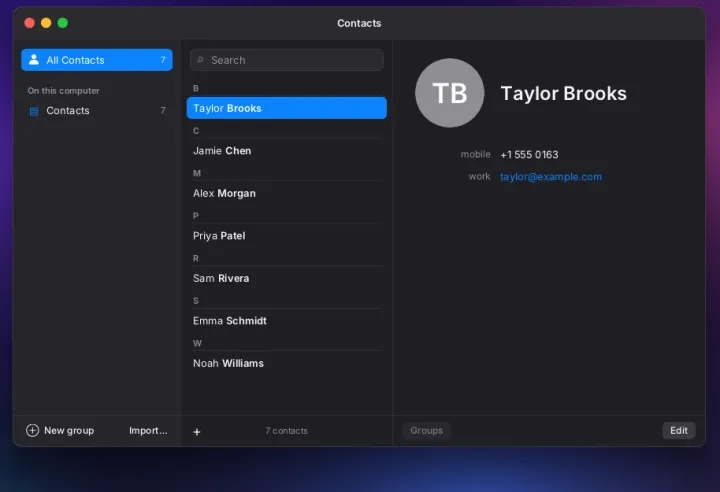Screen dimensions: 720x492
Task: Maximize the Contacts window with the green button
Action: tap(62, 23)
